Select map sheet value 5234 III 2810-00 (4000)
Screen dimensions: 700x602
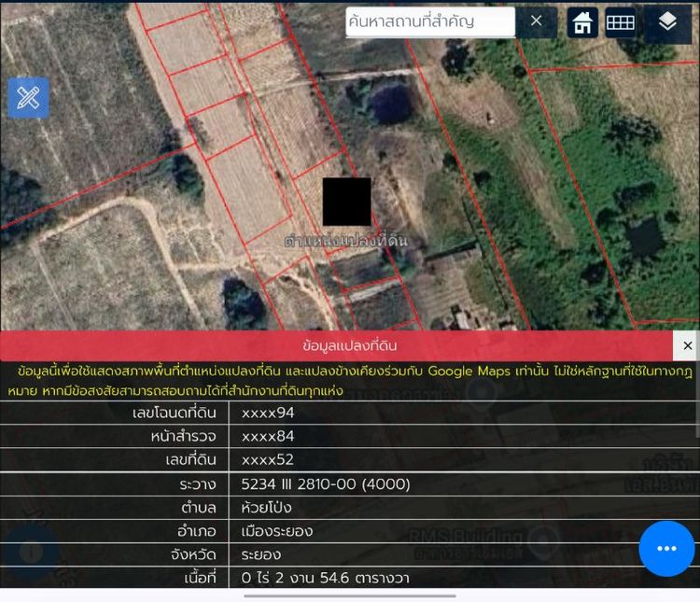(326, 483)
